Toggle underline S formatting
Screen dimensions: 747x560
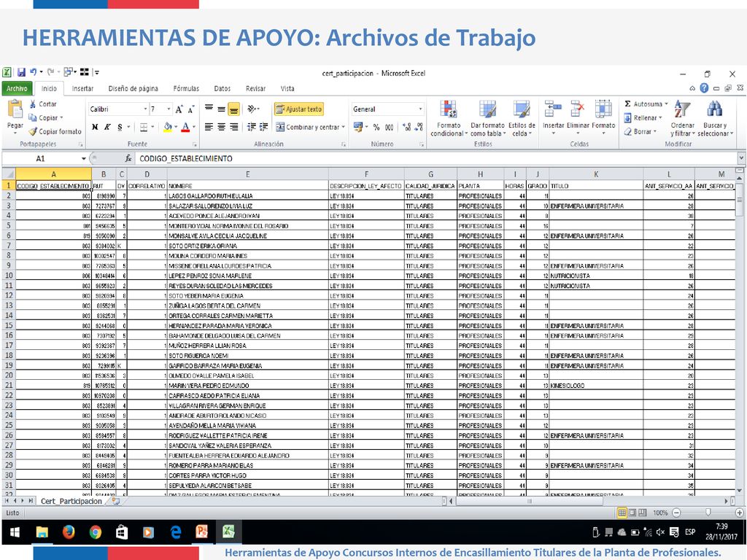(x=120, y=127)
